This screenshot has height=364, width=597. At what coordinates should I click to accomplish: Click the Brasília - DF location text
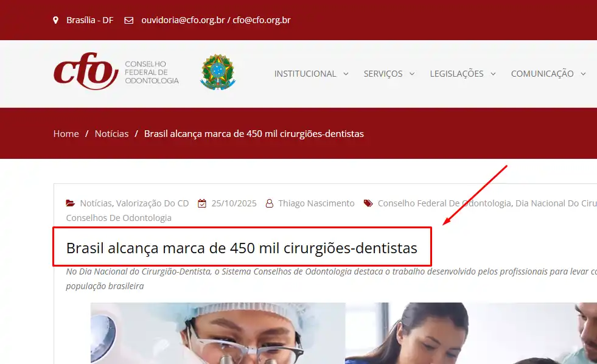pyautogui.click(x=90, y=20)
